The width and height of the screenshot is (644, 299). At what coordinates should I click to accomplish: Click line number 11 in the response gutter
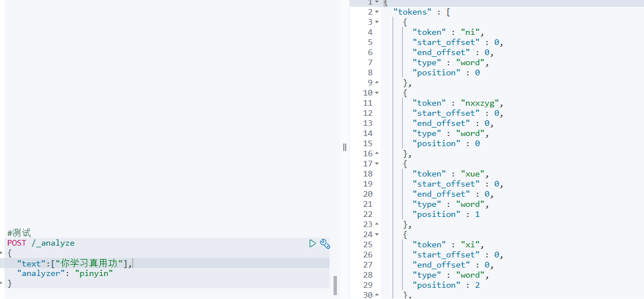click(x=368, y=103)
